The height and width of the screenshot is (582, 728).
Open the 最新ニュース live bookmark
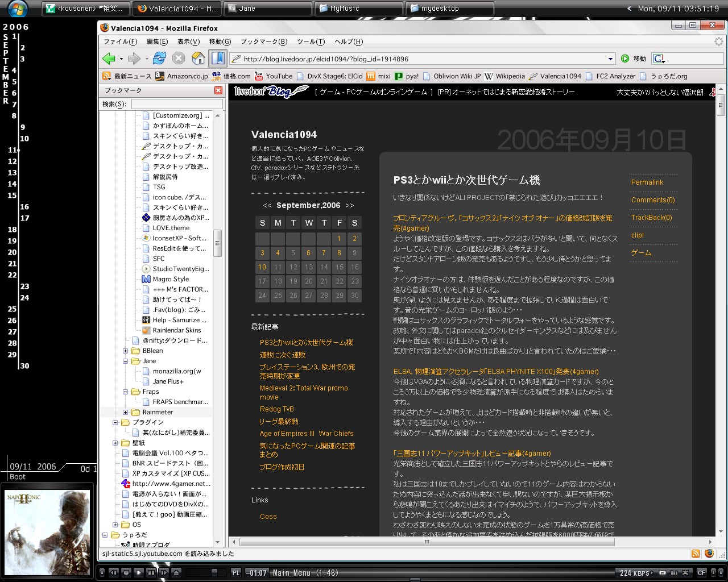(x=127, y=76)
